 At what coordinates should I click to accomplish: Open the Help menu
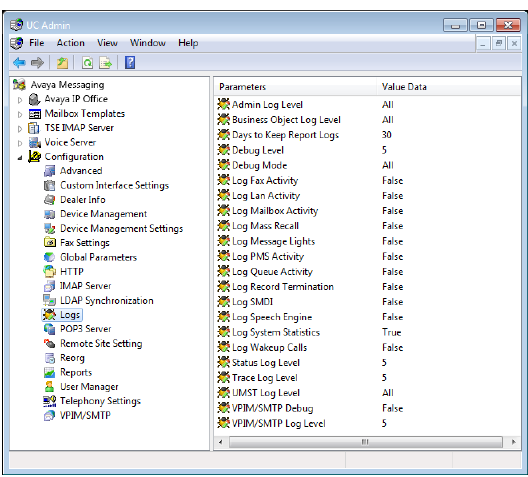point(188,43)
